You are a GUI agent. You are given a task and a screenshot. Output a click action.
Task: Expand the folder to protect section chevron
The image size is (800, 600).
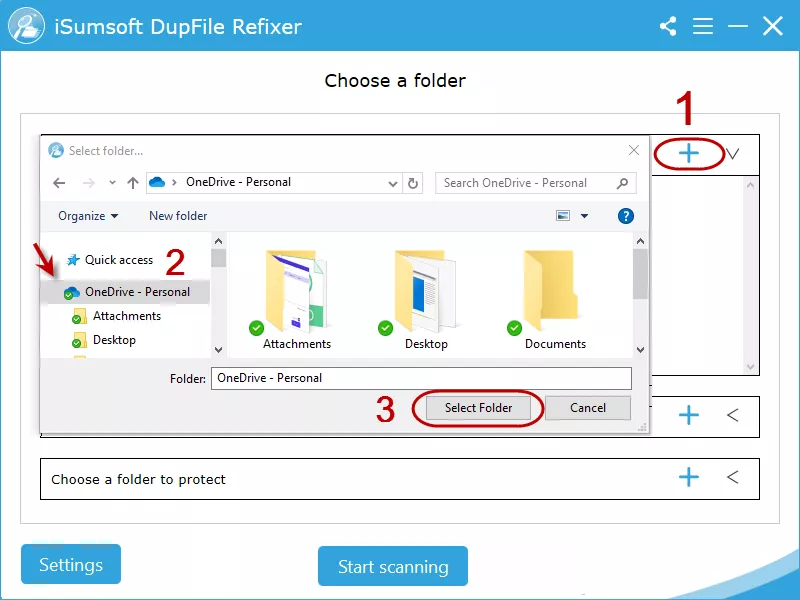click(x=733, y=478)
